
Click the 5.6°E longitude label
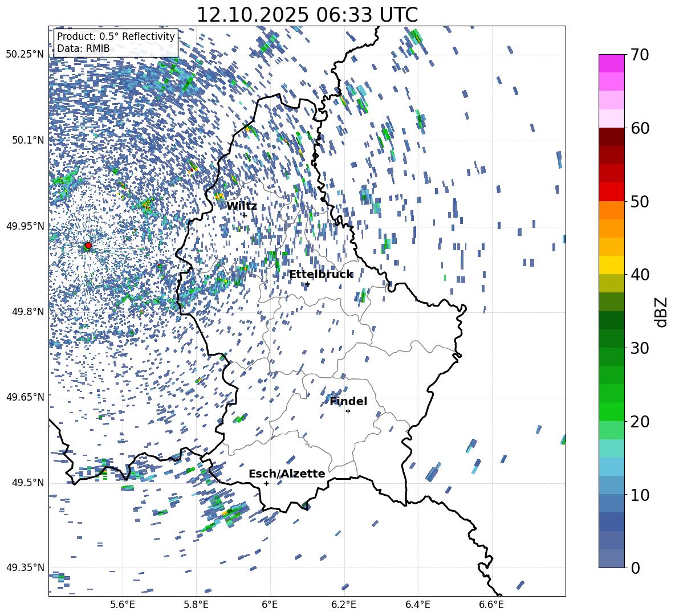(123, 605)
